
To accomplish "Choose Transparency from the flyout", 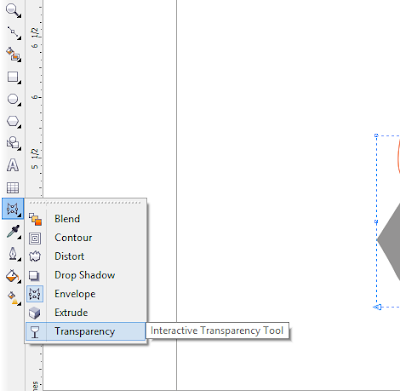I will pyautogui.click(x=86, y=331).
